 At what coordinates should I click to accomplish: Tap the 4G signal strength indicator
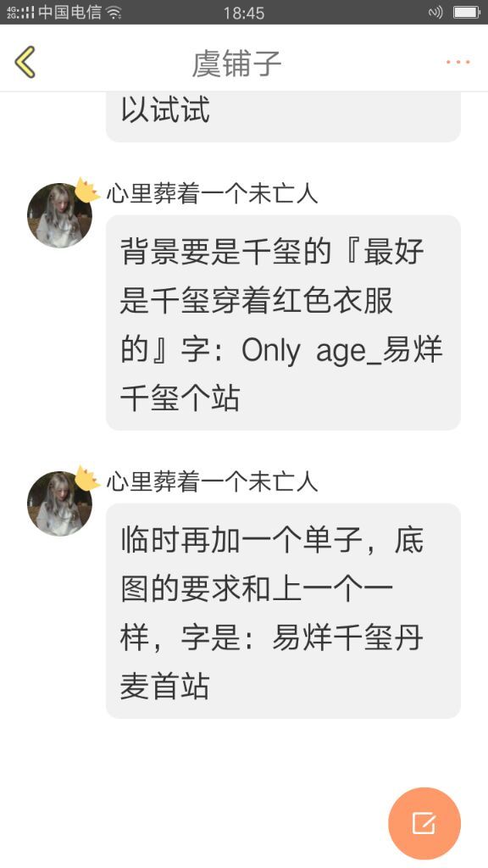coord(20,13)
